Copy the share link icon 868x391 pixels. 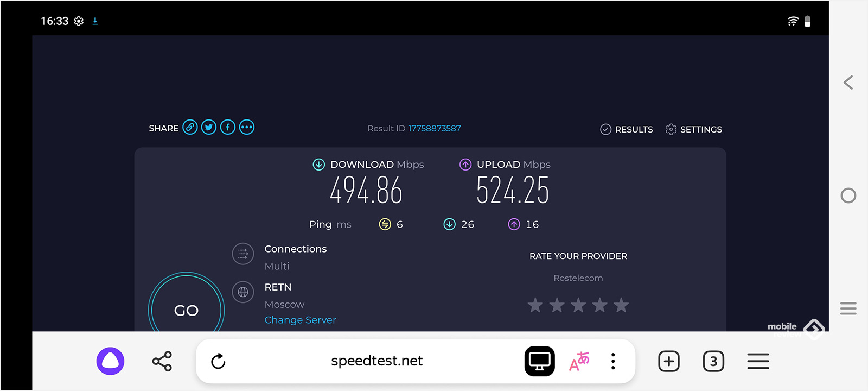pyautogui.click(x=190, y=127)
